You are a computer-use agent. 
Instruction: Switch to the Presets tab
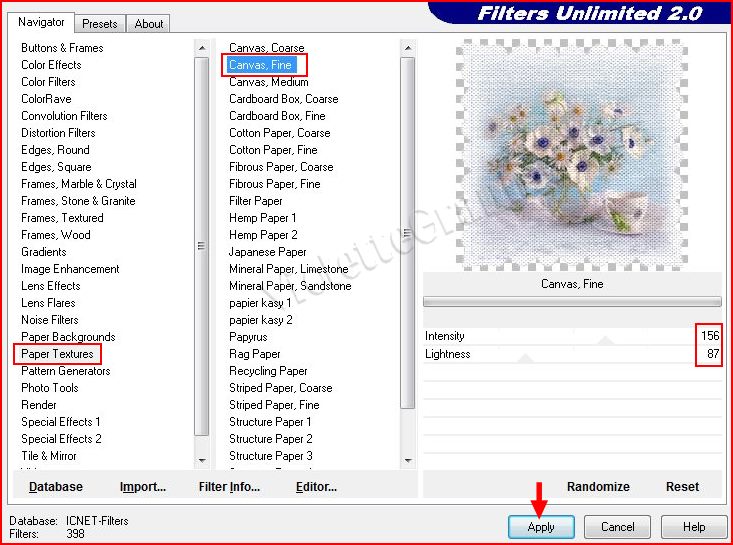pyautogui.click(x=100, y=23)
